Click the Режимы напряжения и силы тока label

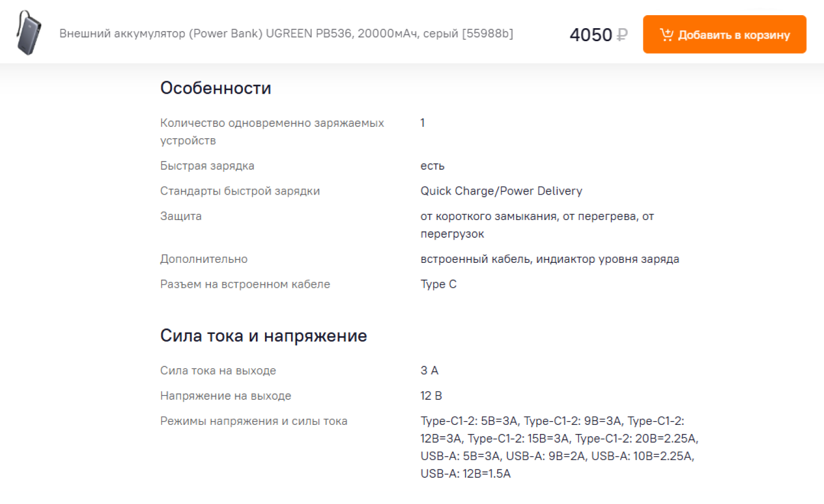coord(254,421)
